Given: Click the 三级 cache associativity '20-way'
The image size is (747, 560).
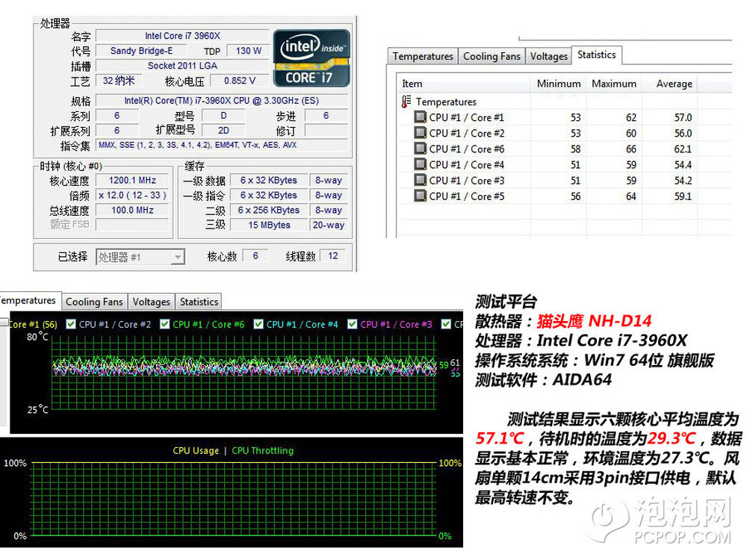Looking at the screenshot, I should tap(328, 225).
